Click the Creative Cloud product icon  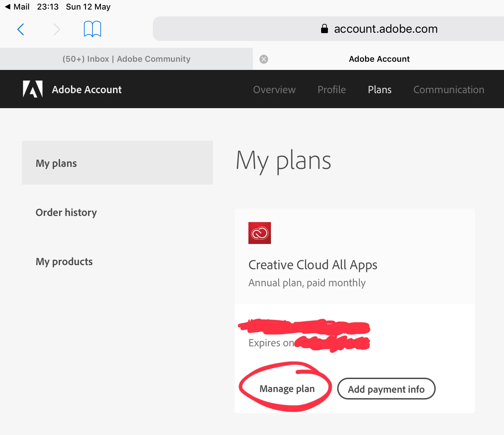coord(260,233)
